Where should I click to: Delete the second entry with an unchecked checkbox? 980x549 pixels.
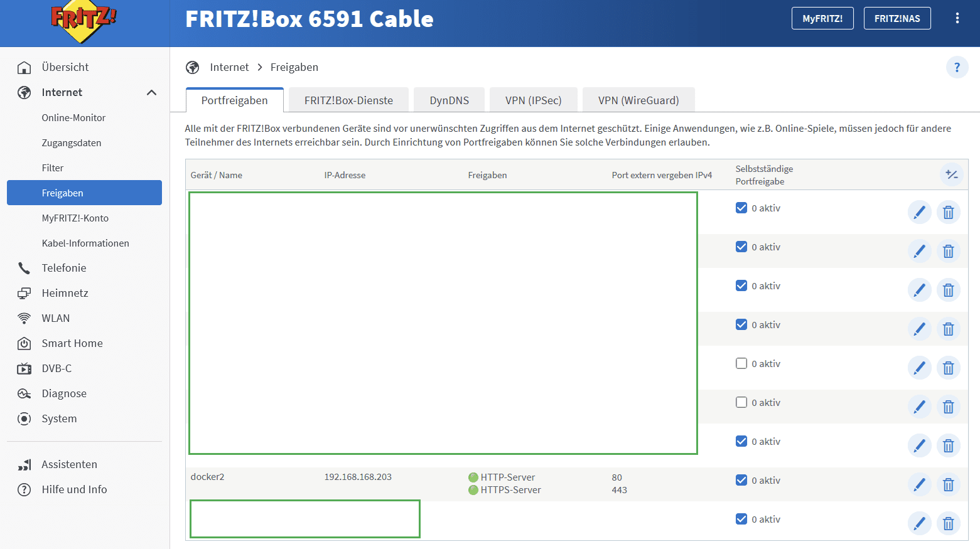coord(949,407)
